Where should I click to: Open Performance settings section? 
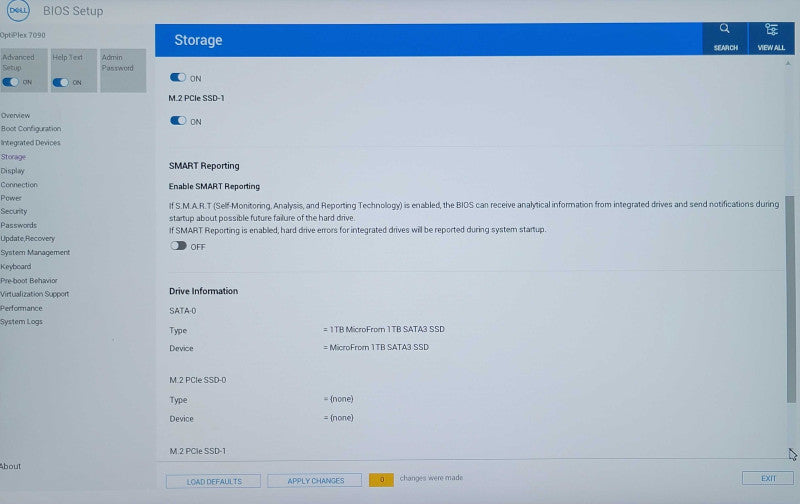(x=21, y=308)
